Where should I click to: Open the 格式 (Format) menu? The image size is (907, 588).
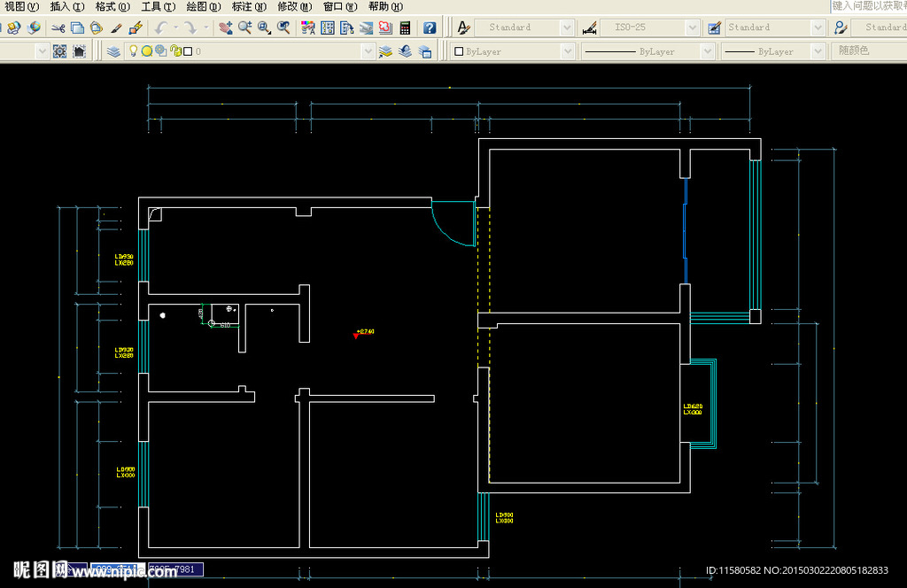pos(111,6)
